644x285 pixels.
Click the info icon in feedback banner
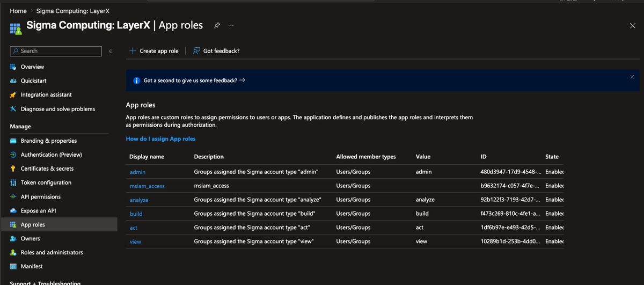coord(137,81)
